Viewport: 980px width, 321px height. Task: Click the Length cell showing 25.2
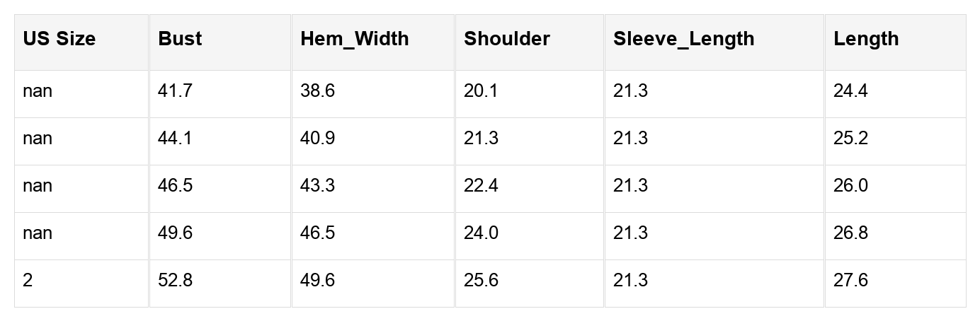point(850,139)
